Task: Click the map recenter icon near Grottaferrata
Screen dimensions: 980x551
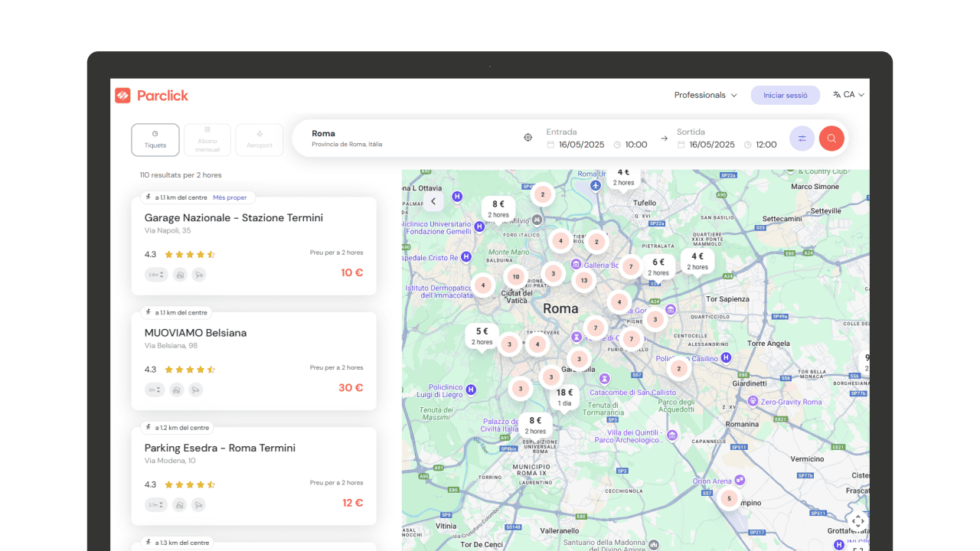Action: (858, 521)
